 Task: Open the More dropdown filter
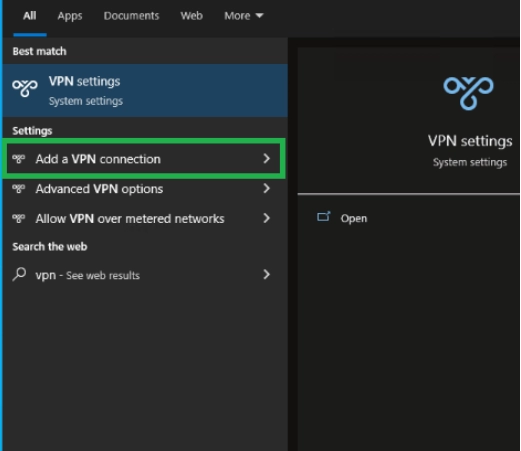(244, 16)
